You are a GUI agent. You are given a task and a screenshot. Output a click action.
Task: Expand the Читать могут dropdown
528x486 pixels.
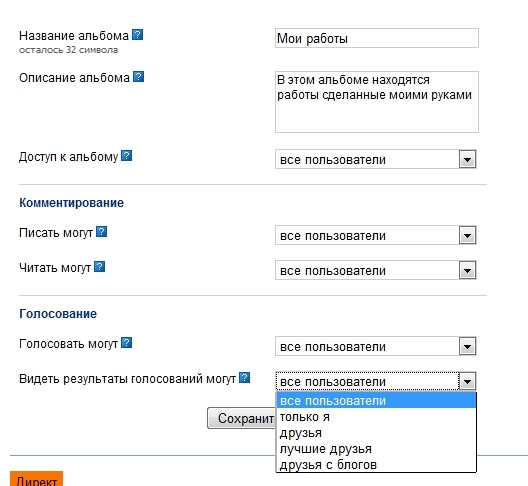pos(467,270)
